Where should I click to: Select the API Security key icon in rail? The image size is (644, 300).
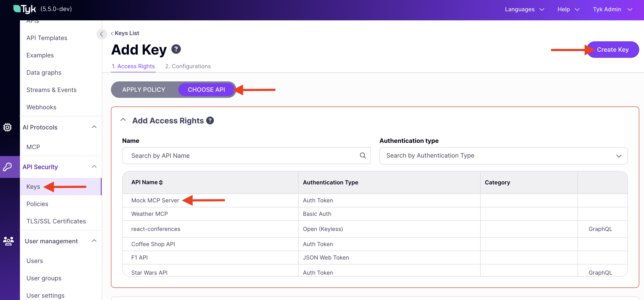coord(8,167)
